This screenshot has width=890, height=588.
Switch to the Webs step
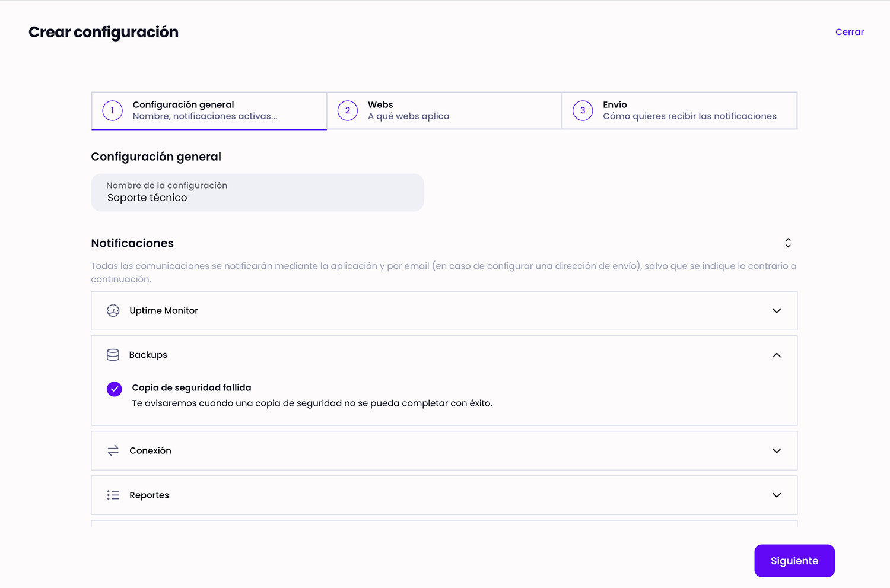coord(444,110)
